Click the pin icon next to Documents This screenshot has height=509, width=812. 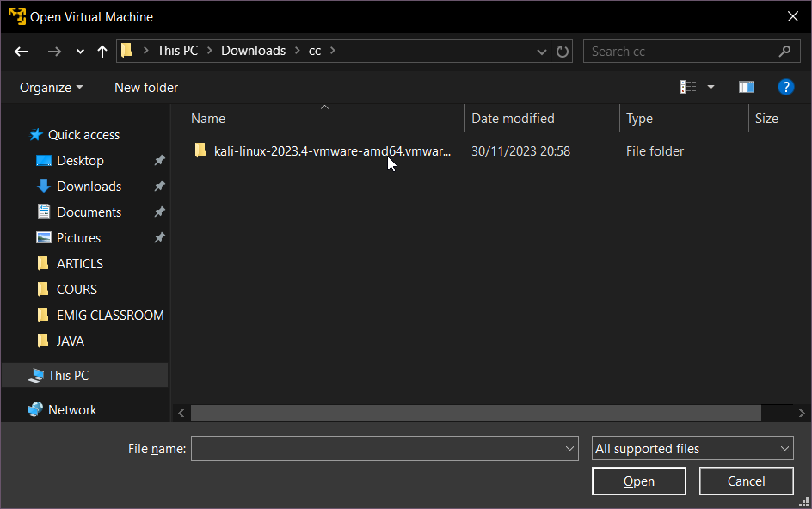tap(160, 212)
